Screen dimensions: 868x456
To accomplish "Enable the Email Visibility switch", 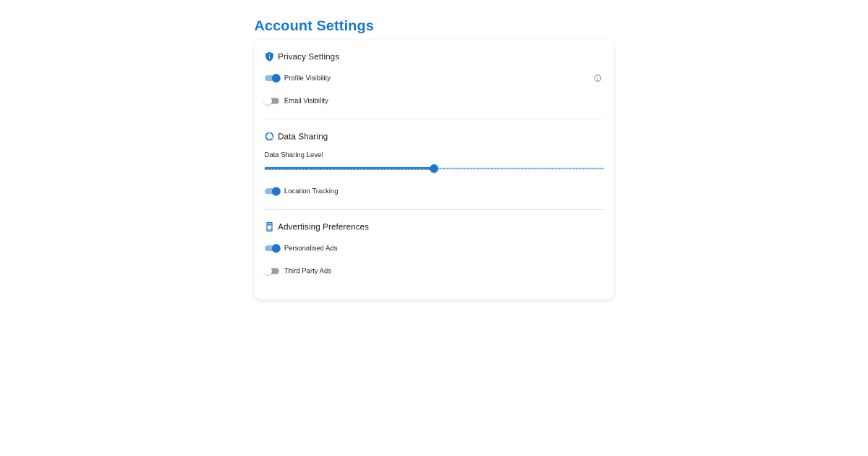I will click(272, 101).
